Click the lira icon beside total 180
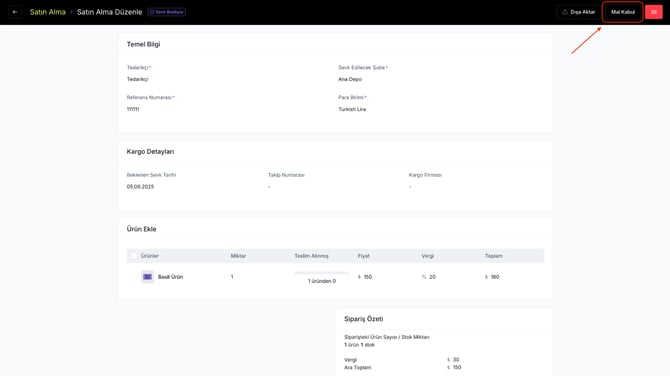Viewport: 670px width, 376px height. [486, 277]
